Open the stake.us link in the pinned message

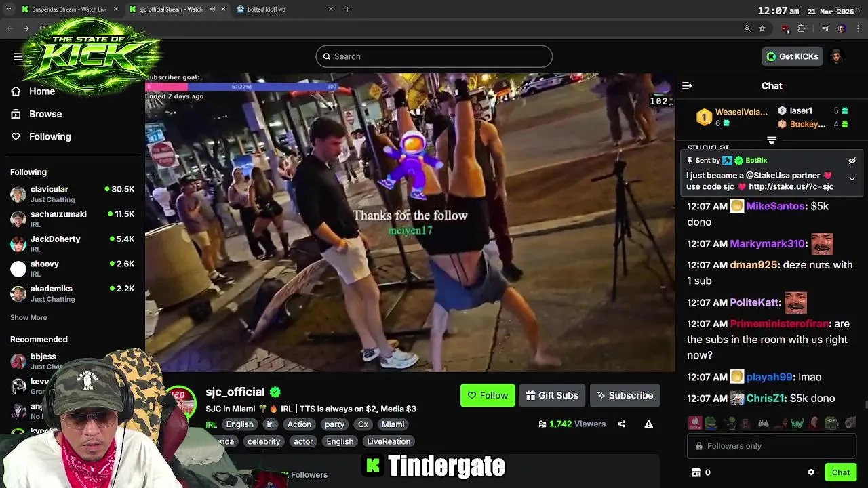point(791,186)
